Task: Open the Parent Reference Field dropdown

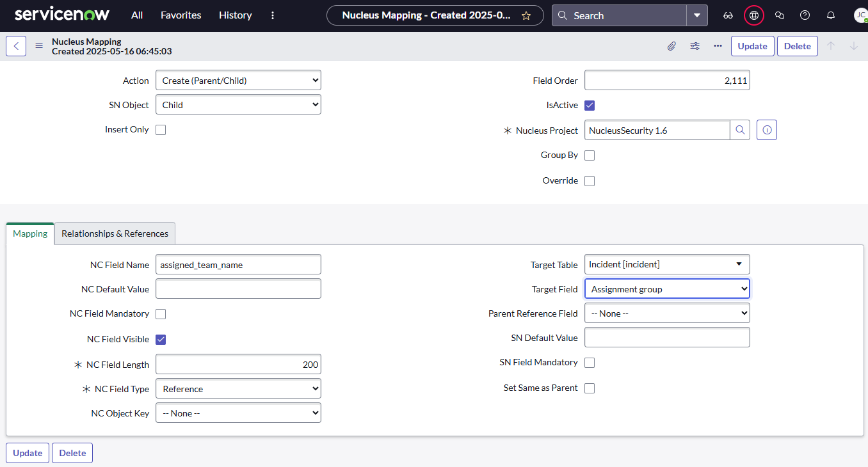Action: click(x=667, y=313)
